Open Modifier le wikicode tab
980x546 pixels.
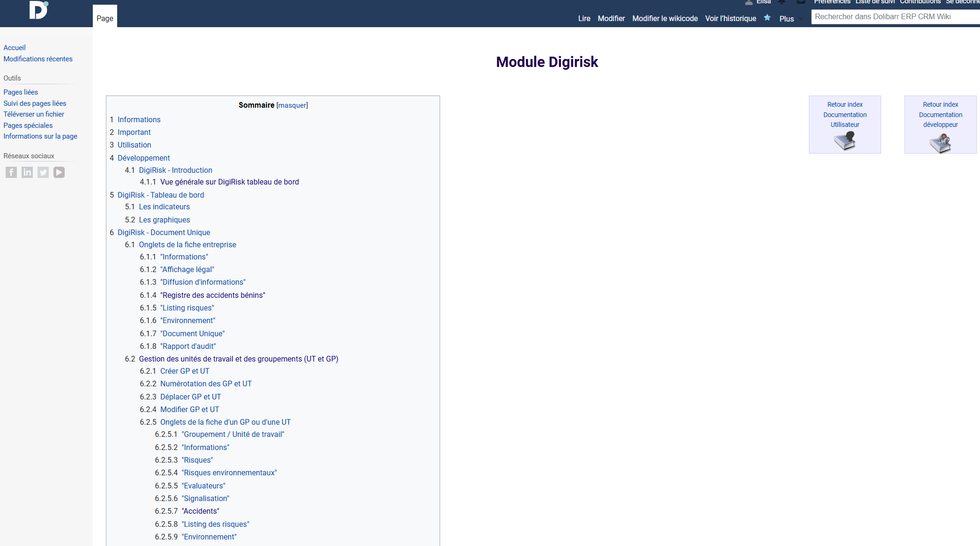[665, 18]
